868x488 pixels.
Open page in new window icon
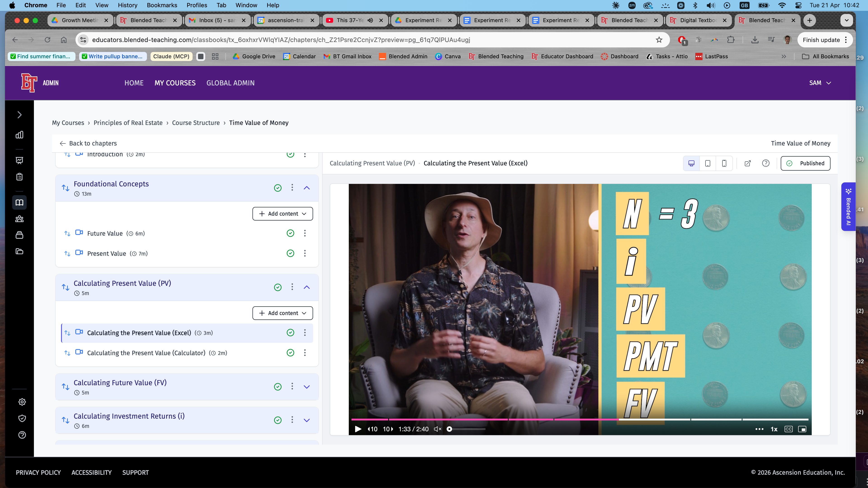747,163
